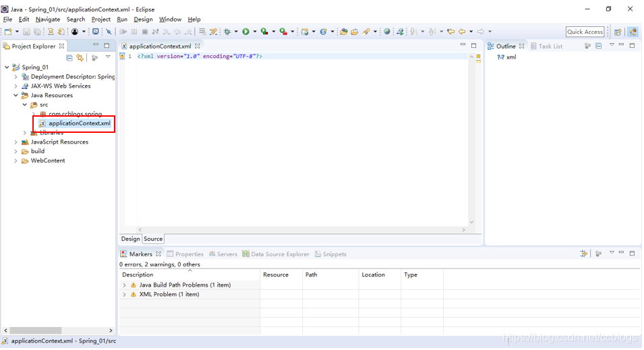This screenshot has width=644, height=350.
Task: Click the Run Last Tool coverage icon
Action: (264, 32)
